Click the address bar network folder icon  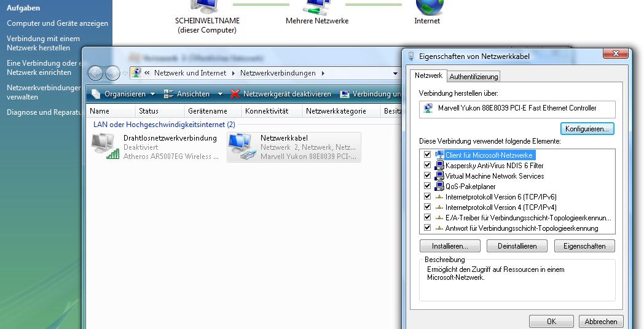click(x=136, y=73)
